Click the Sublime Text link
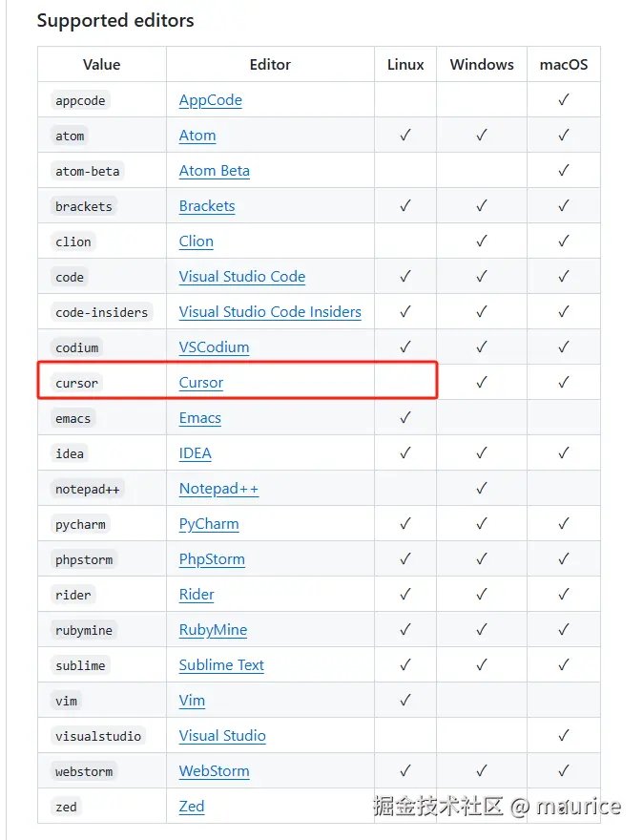This screenshot has height=840, width=643. (221, 665)
